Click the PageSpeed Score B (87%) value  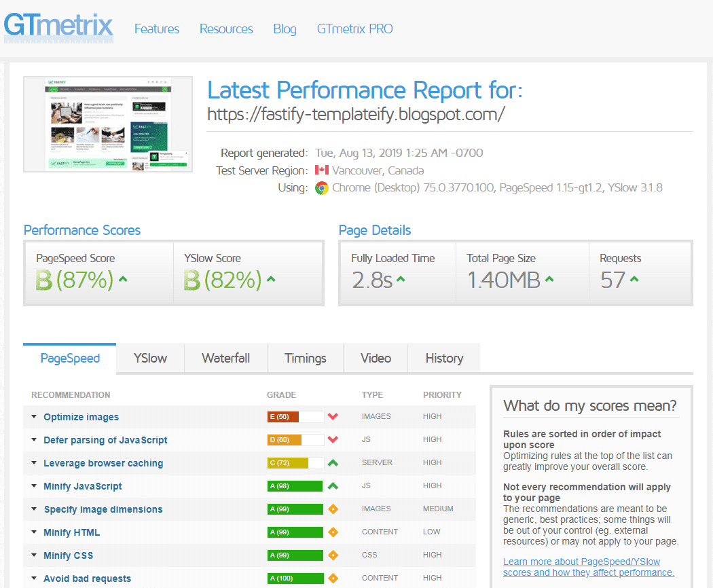[75, 280]
